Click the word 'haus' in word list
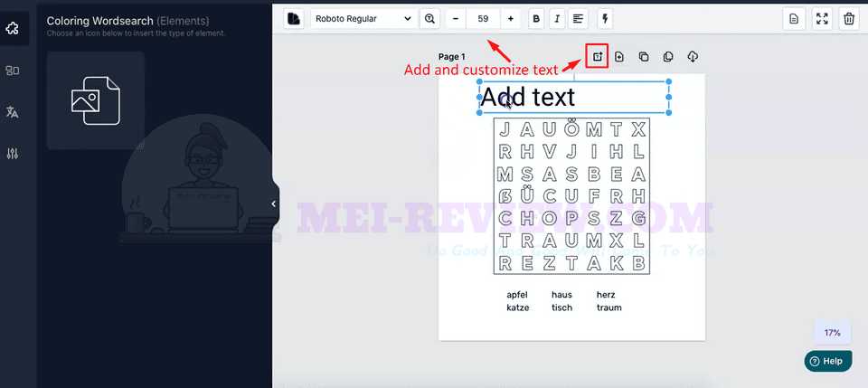868x388 pixels. click(x=561, y=295)
